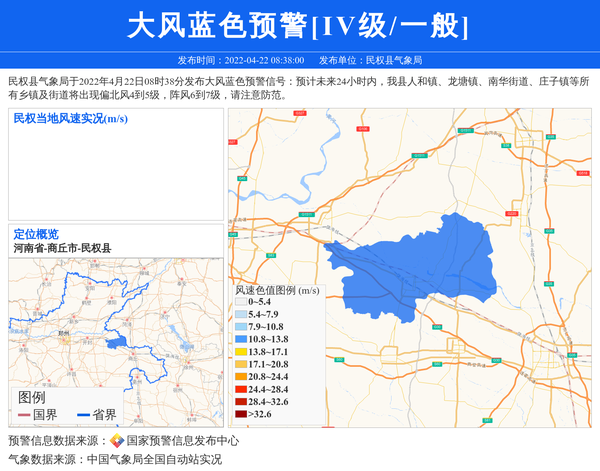Click the 河南省-商丘市-民权县 location label

62,248
